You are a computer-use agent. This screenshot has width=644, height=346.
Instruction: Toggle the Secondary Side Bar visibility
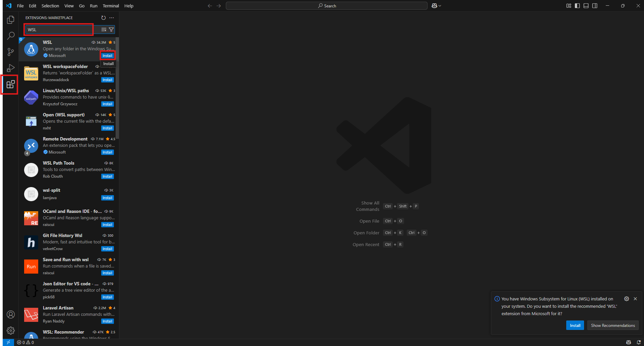click(x=595, y=6)
